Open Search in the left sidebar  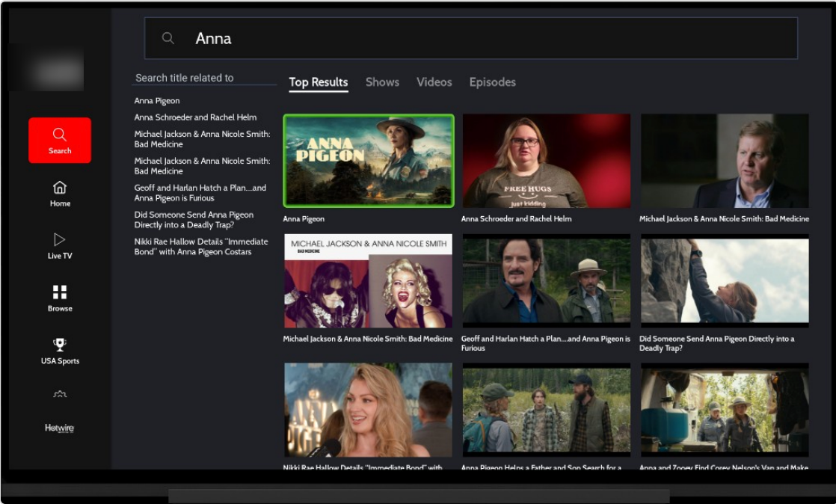[60, 141]
